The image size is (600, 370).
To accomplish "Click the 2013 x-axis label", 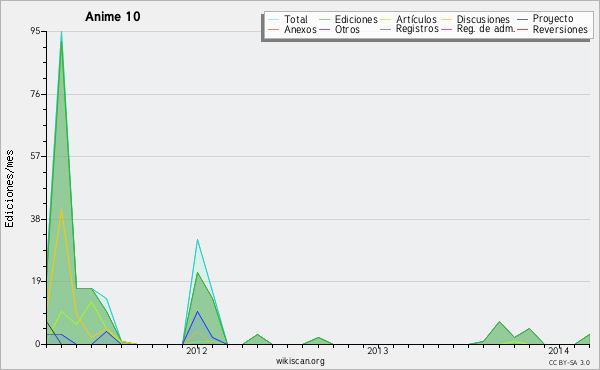I will 378,350.
